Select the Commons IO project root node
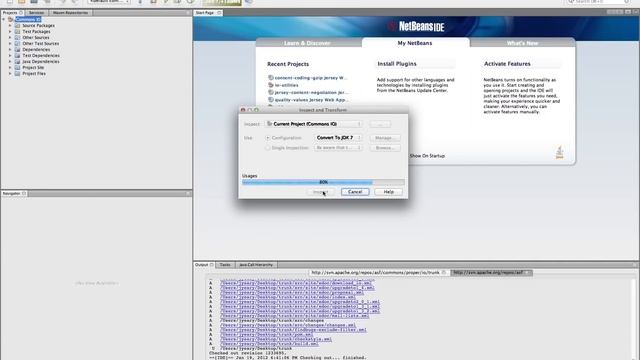 coord(28,19)
